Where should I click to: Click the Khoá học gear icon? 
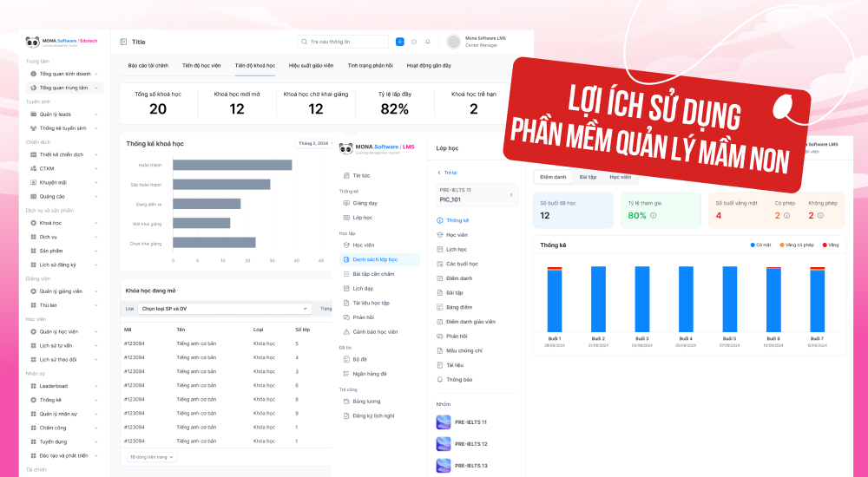(33, 223)
